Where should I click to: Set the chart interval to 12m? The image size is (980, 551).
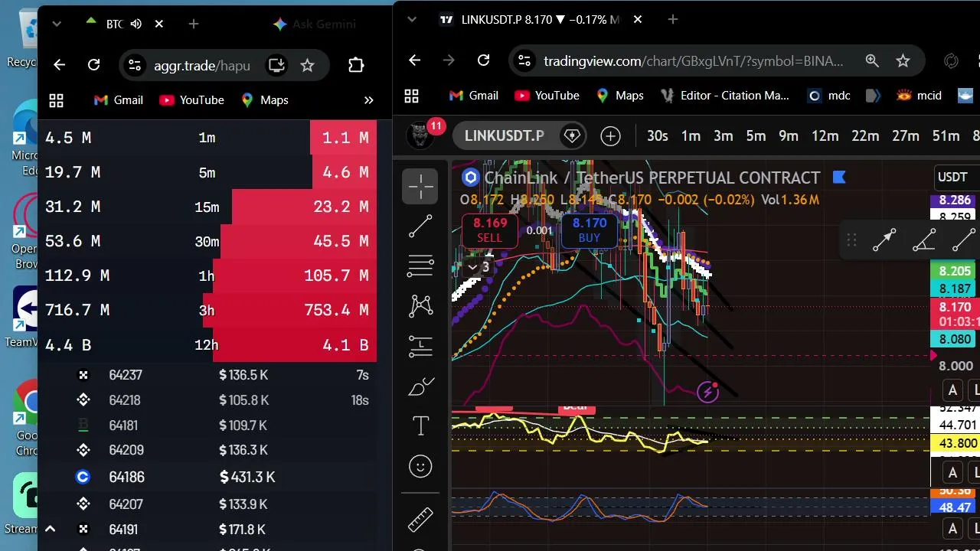tap(825, 136)
